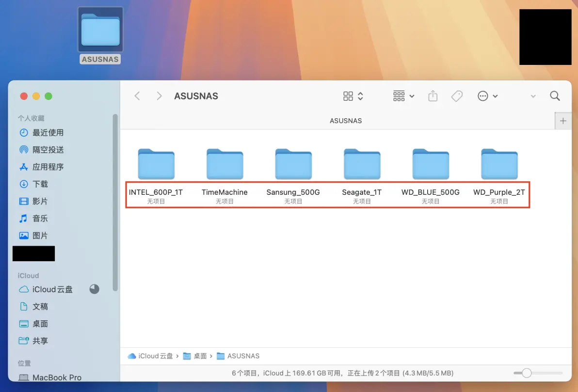Click the sidebar vertical scrollbar

115,203
